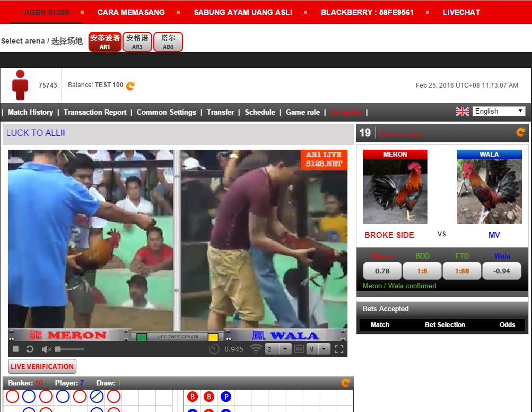Open Match History menu
Image resolution: width=532 pixels, height=412 pixels.
pyautogui.click(x=30, y=112)
